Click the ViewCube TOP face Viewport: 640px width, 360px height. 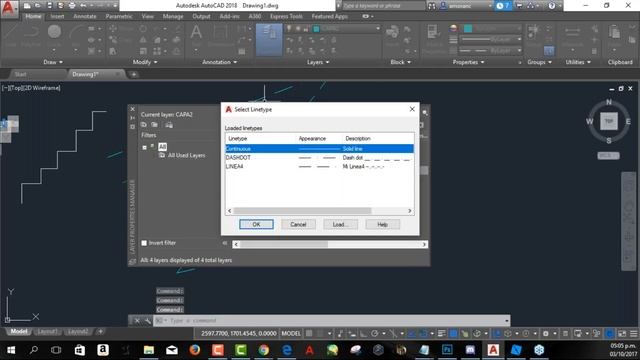click(x=609, y=121)
